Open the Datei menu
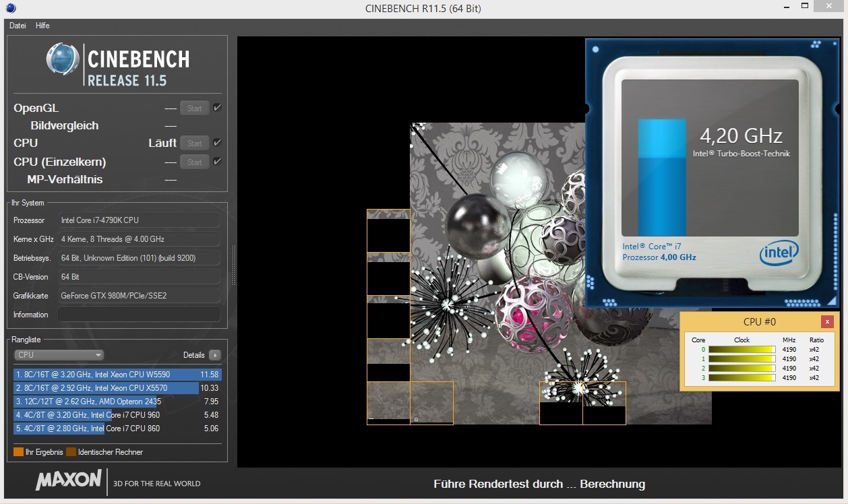848x504 pixels. click(x=18, y=26)
